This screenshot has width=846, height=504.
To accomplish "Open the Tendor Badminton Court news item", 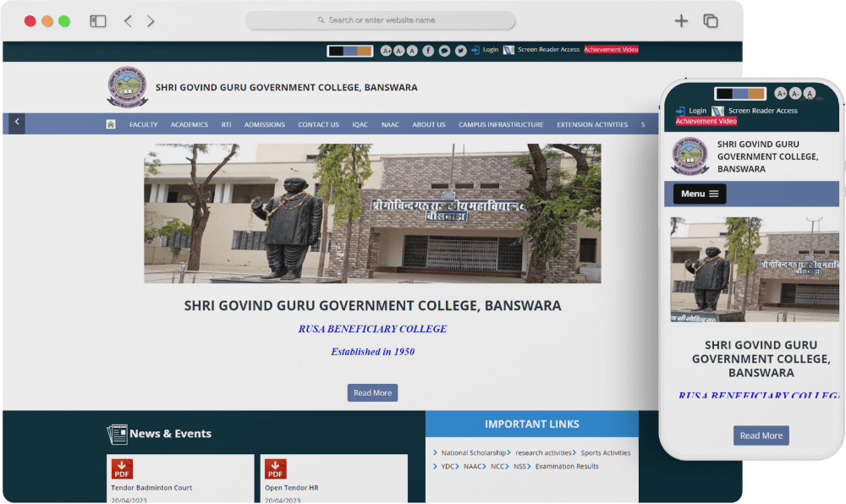I will pos(151,488).
